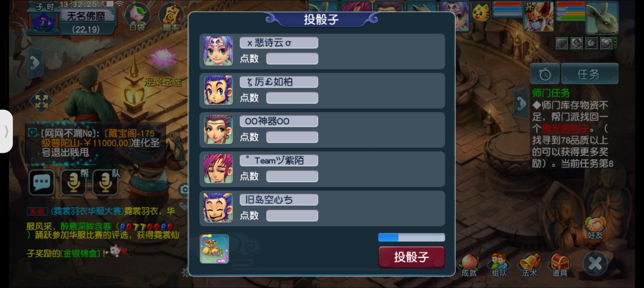Image resolution: width=644 pixels, height=288 pixels.
Task: Open the 道具 items chest icon
Action: coord(559,266)
